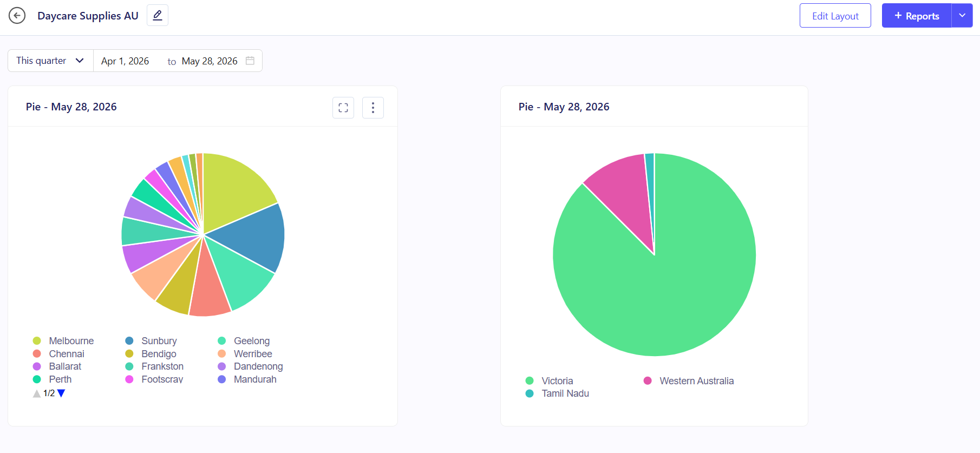Open the This quarter period dropdown
The image size is (980, 453).
tap(50, 61)
